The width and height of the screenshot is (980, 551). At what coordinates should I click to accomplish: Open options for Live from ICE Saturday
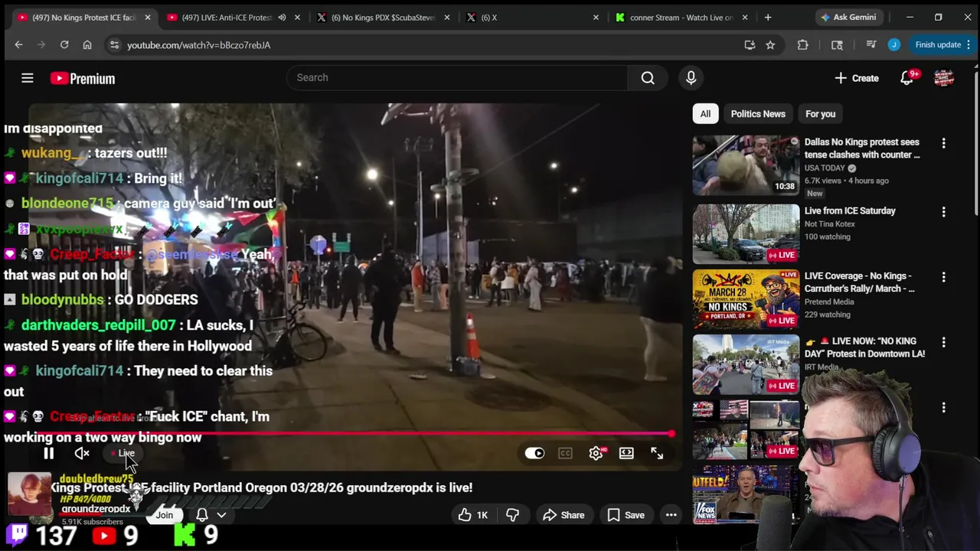coord(943,212)
